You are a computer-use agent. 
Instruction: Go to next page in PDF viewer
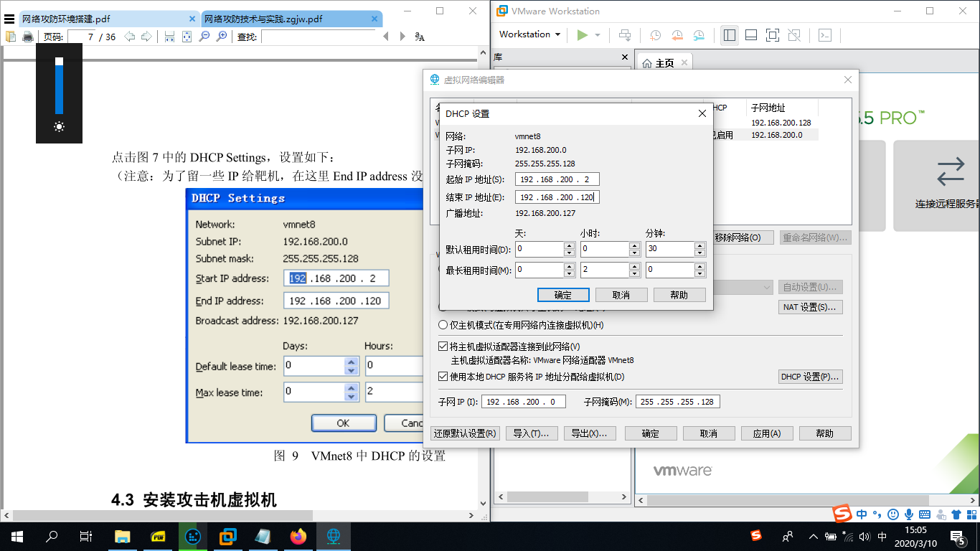pos(146,37)
